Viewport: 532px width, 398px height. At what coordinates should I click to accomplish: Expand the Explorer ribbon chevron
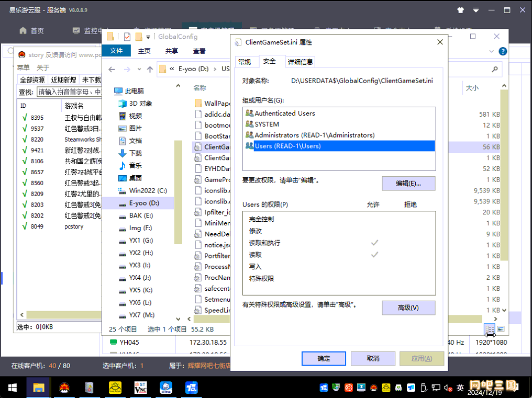pos(491,51)
